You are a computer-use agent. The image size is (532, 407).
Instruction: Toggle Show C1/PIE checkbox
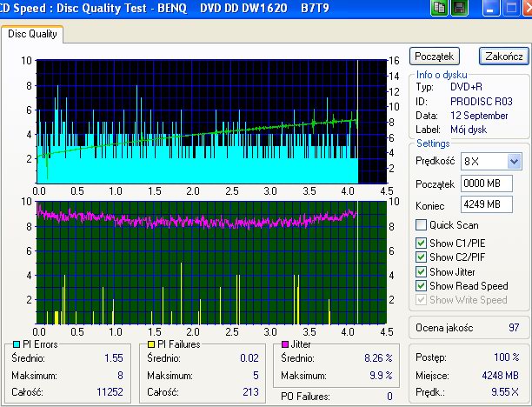point(421,243)
